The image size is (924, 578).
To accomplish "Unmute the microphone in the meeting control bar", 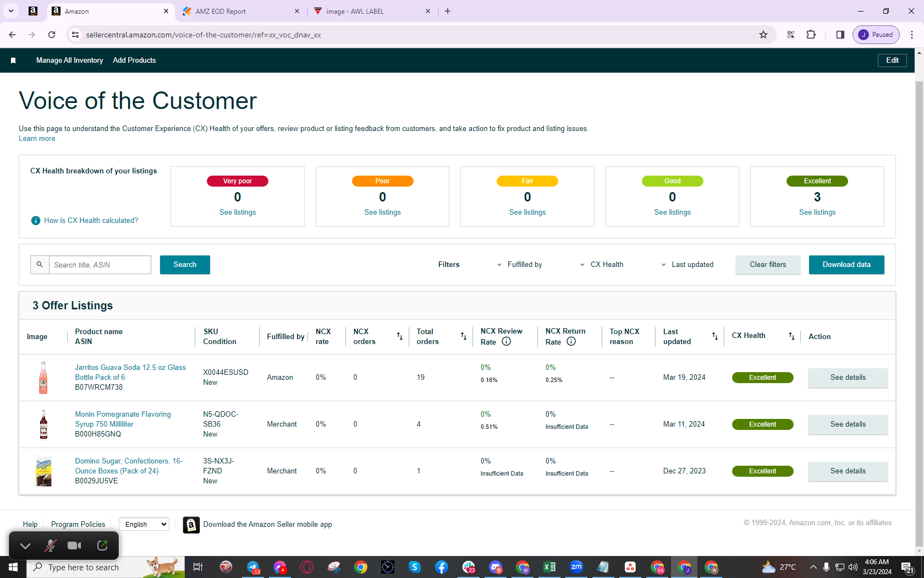I will coord(50,546).
